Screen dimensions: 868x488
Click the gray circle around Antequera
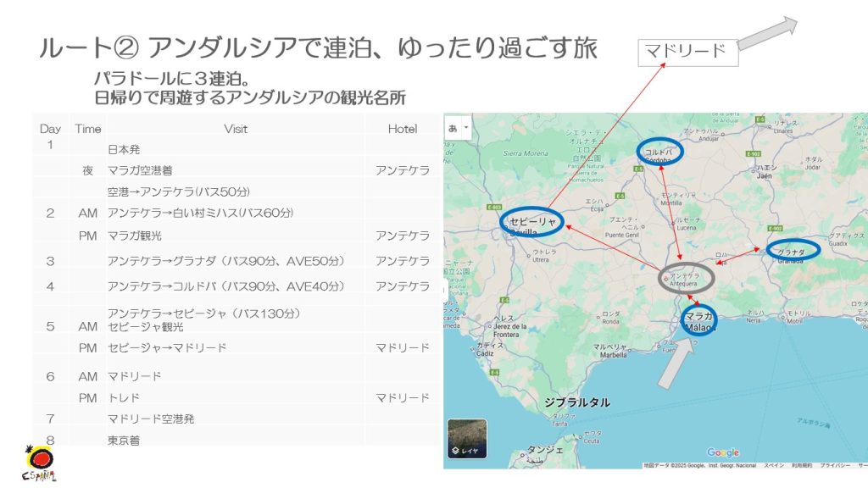[687, 278]
